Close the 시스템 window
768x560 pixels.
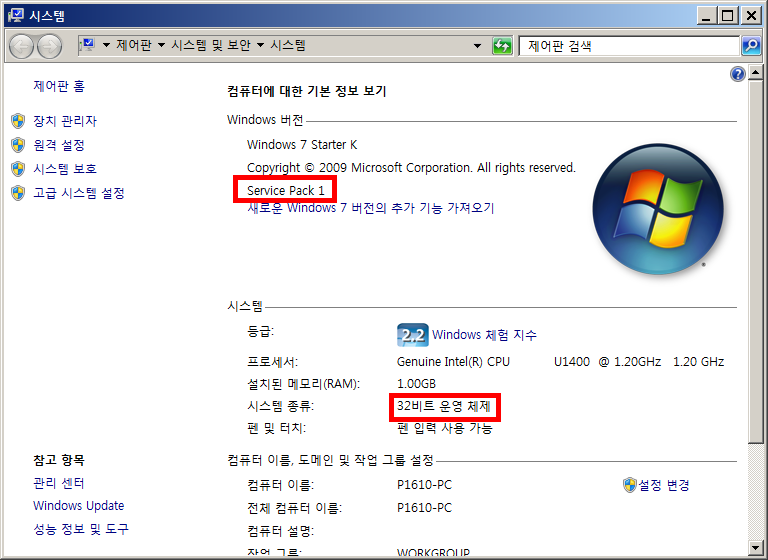point(751,16)
